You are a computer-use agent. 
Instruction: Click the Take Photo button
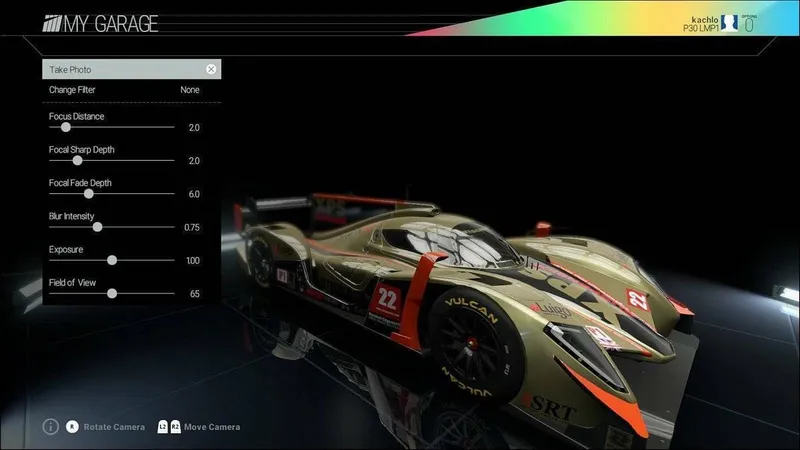(x=132, y=69)
